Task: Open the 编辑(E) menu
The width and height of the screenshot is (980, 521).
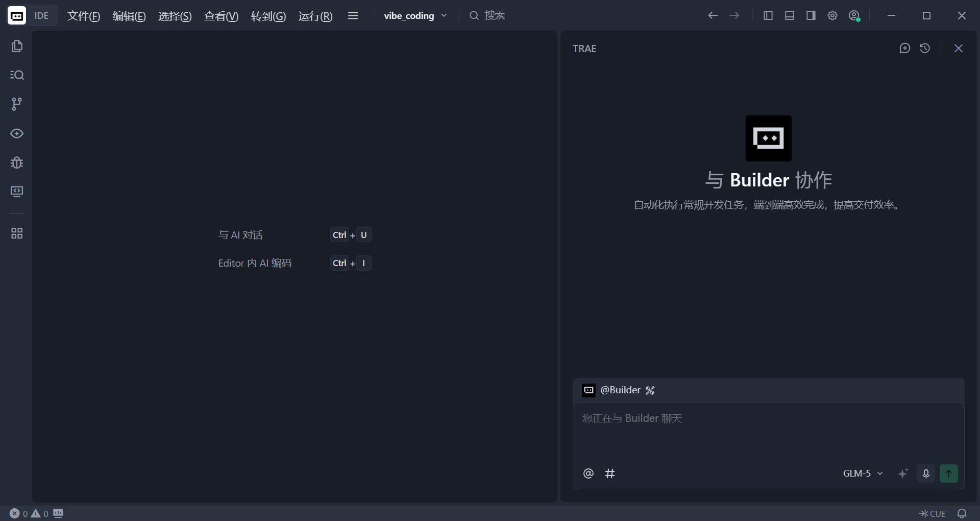Action: click(129, 16)
